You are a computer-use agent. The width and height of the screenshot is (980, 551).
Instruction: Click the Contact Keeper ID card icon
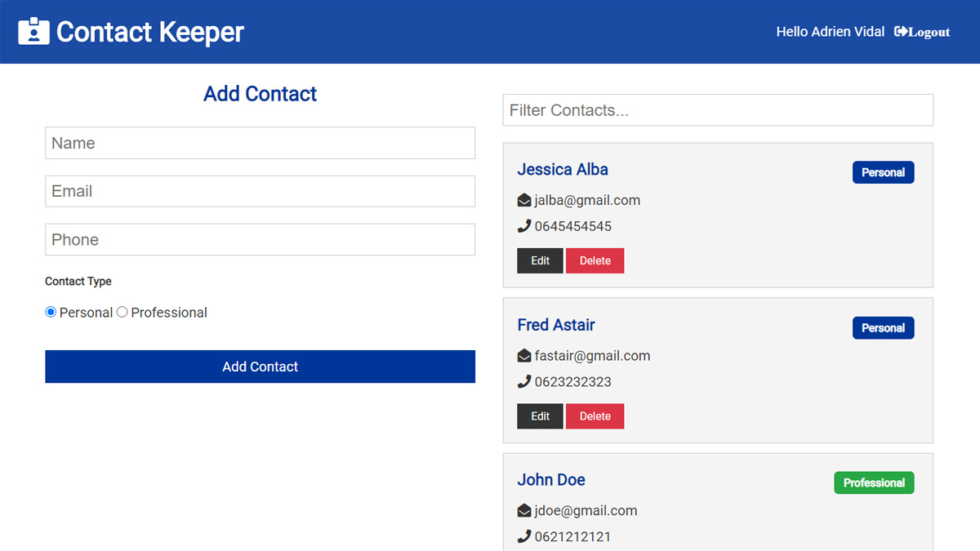coord(33,32)
